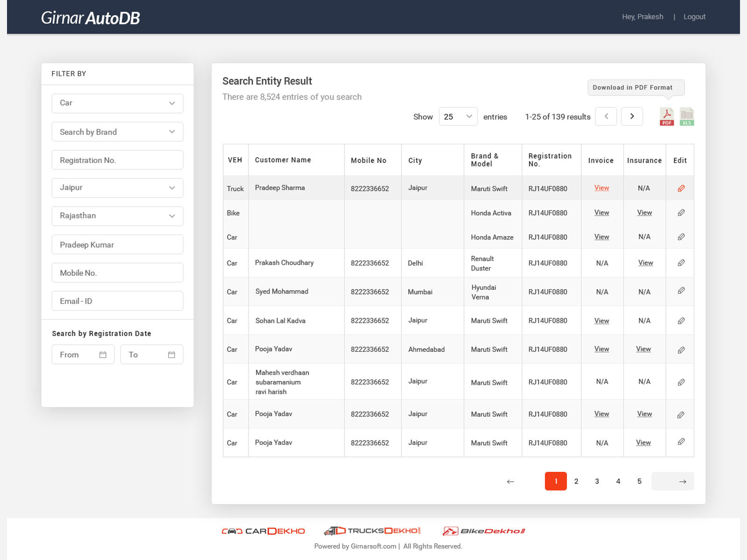The height and width of the screenshot is (560, 747).
Task: Open the Rajasthan state dropdown
Action: (x=117, y=216)
